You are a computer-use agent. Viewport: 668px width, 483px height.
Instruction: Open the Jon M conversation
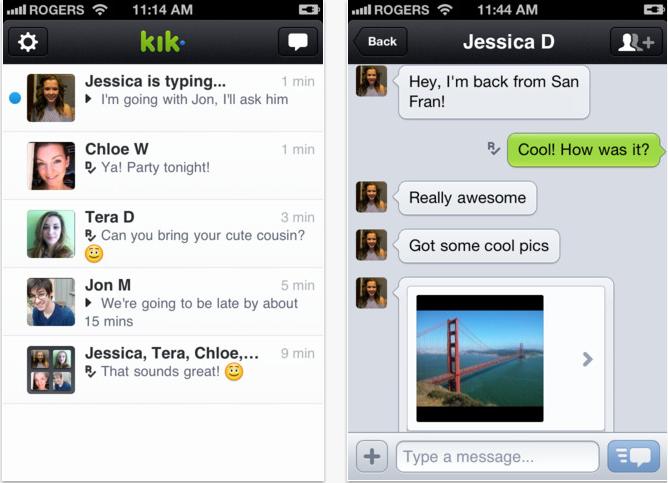pos(163,302)
